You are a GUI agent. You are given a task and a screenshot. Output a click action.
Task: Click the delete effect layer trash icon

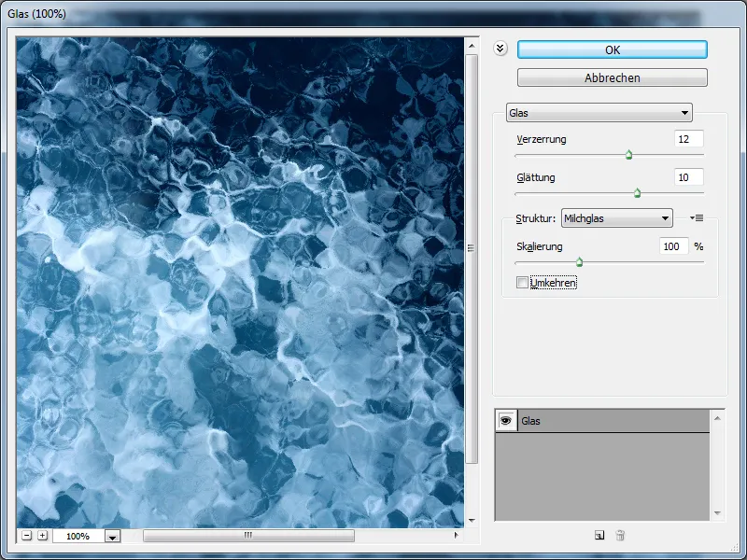pos(620,535)
